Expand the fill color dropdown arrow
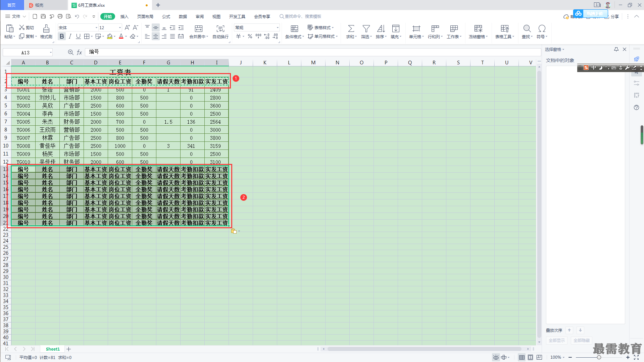The image size is (644, 362). point(115,37)
